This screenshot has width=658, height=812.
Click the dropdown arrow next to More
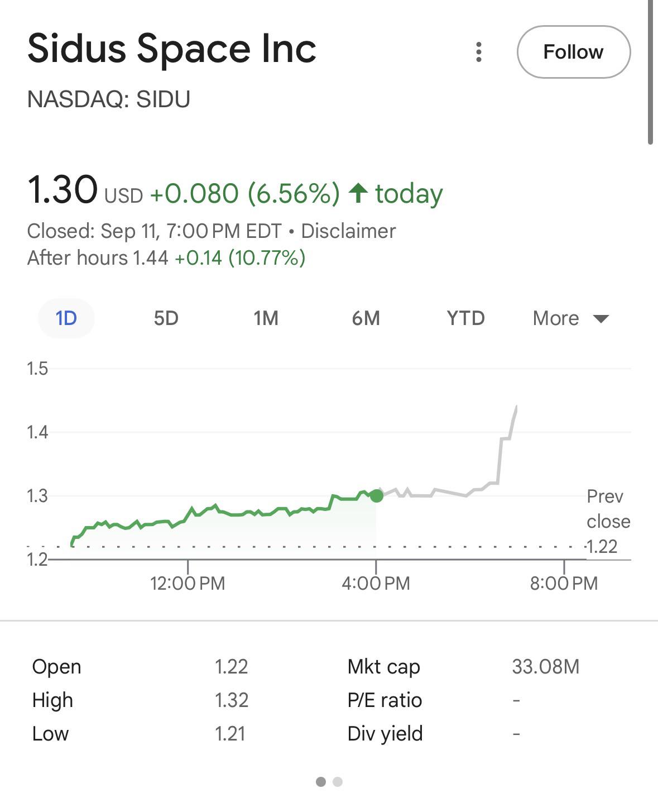[601, 319]
